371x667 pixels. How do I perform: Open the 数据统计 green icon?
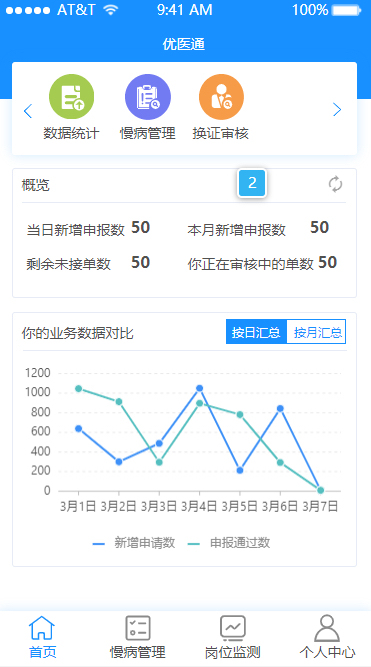click(x=71, y=97)
